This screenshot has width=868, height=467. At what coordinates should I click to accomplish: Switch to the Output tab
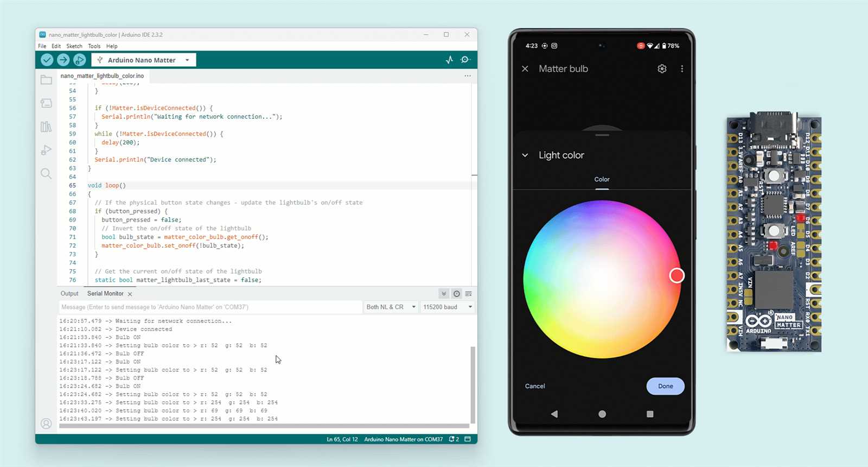click(x=69, y=294)
